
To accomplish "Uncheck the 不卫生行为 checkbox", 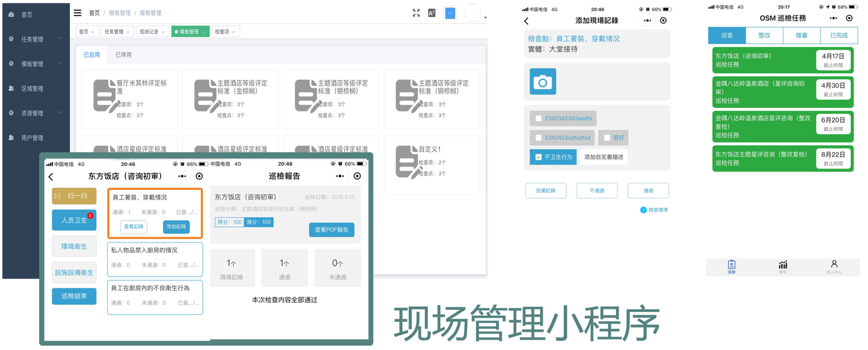I will tap(538, 157).
